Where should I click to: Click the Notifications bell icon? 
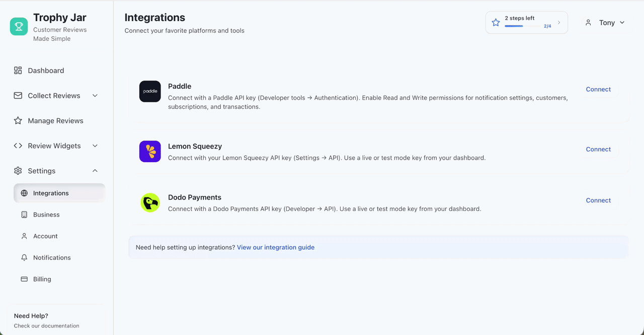tap(24, 257)
